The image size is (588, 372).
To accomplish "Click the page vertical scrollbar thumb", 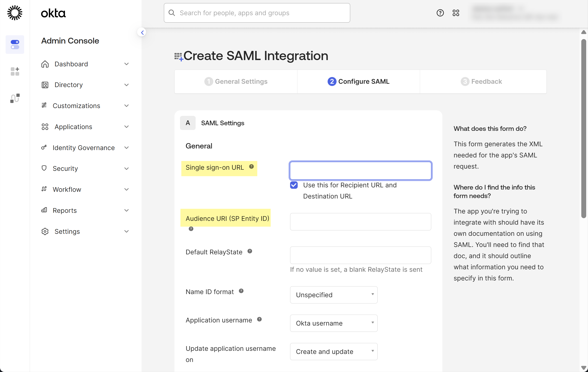I will [x=584, y=128].
